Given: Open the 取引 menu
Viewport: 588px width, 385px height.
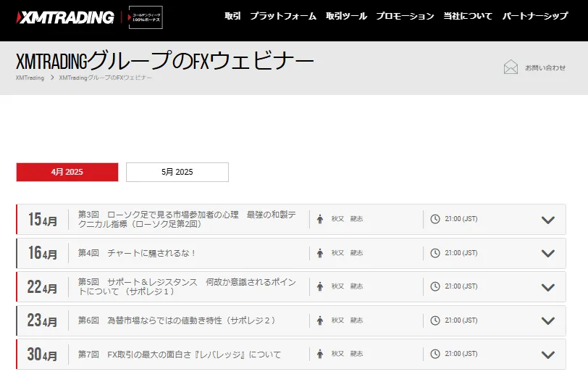Looking at the screenshot, I should (232, 16).
